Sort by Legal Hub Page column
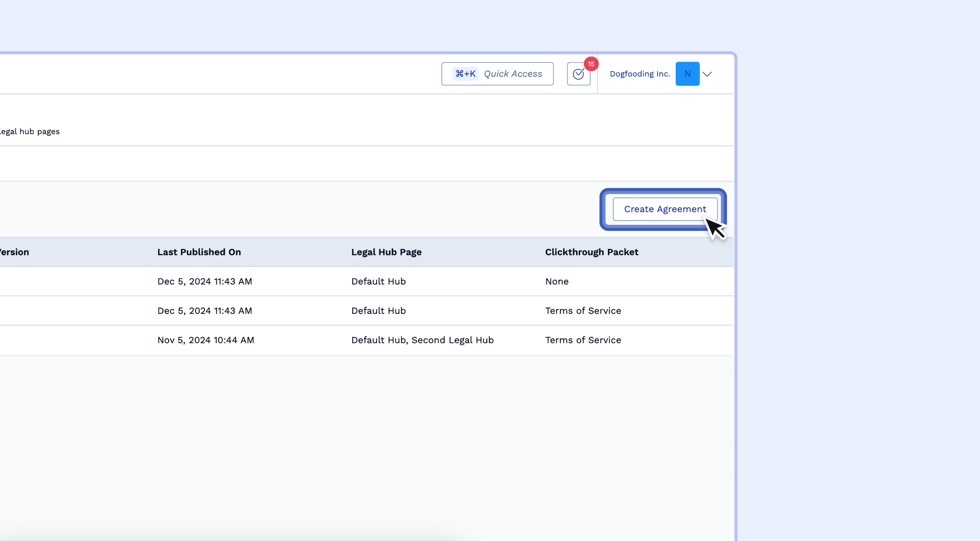 point(386,252)
